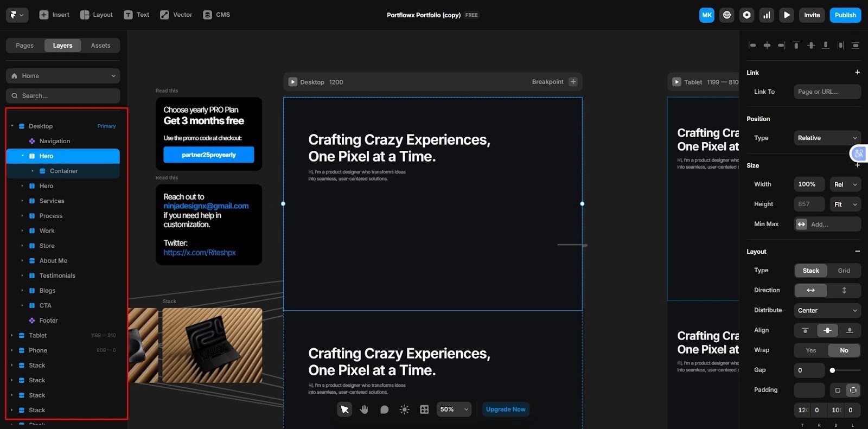This screenshot has width=868, height=429.
Task: Collapse the selected Hero layer arrow
Action: click(x=22, y=156)
